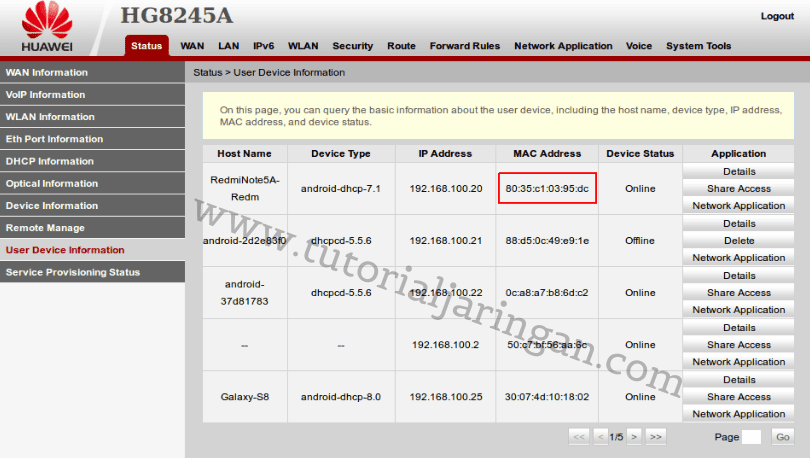Click Details for 192.168.100.2 device
The height and width of the screenshot is (458, 810).
click(x=739, y=328)
